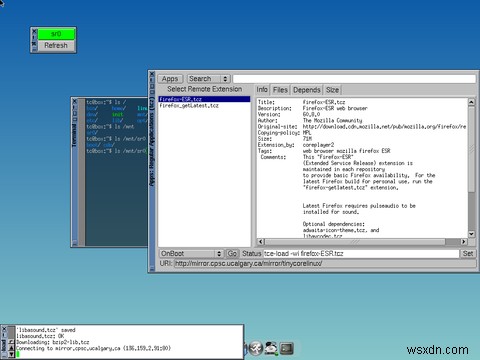This screenshot has width=480, height=360.
Task: Click the Refresh button
Action: 56,46
